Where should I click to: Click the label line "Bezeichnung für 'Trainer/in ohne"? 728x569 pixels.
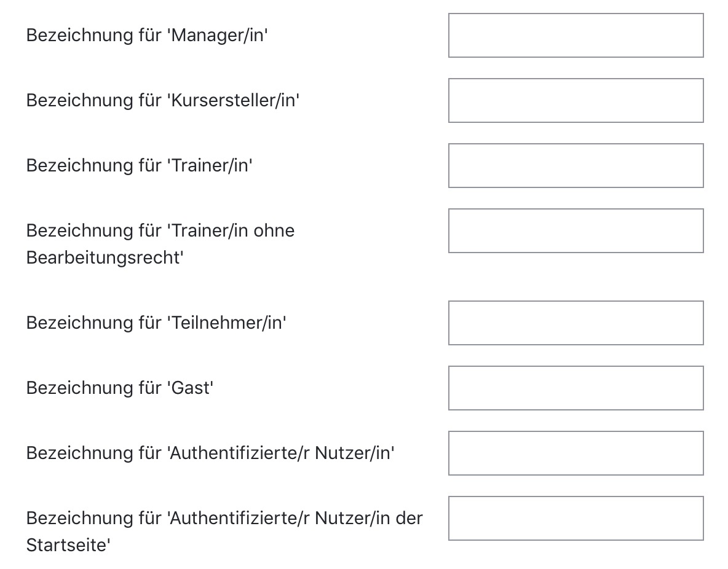point(160,231)
